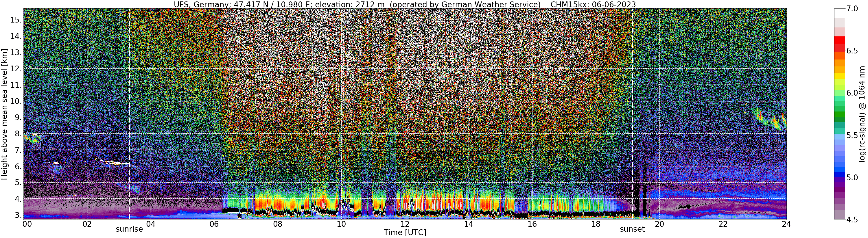Click the x-axis tick label '24'
The width and height of the screenshot is (868, 238).
click(786, 224)
